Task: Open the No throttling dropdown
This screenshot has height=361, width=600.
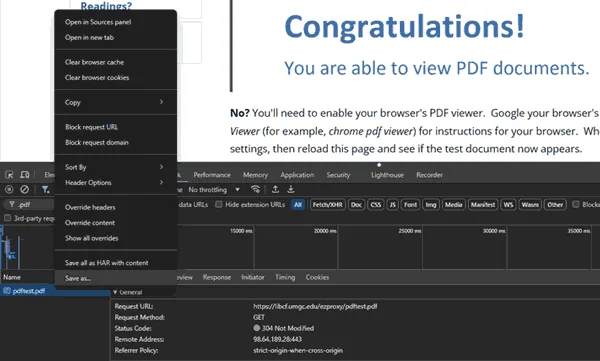Action: [x=214, y=189]
